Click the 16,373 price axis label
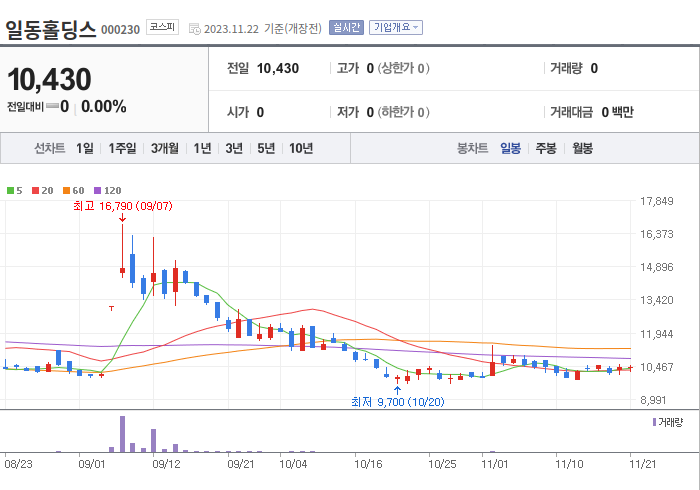 pyautogui.click(x=656, y=234)
